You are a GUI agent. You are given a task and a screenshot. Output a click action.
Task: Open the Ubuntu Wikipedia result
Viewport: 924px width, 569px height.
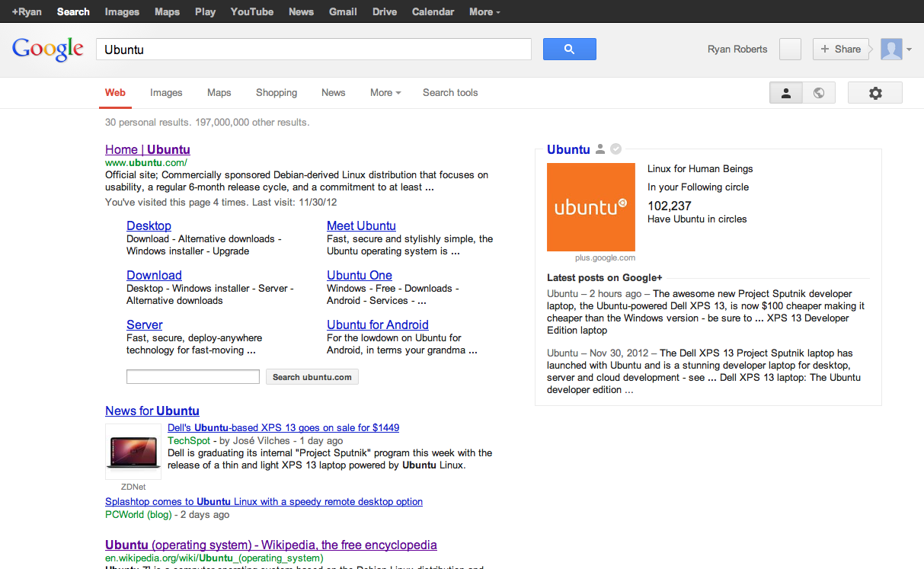[271, 545]
